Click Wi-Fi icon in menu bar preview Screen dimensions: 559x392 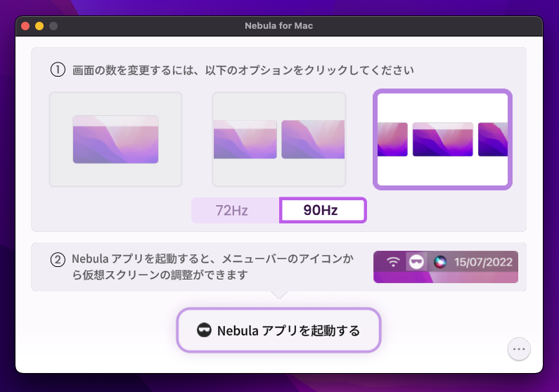(x=393, y=262)
